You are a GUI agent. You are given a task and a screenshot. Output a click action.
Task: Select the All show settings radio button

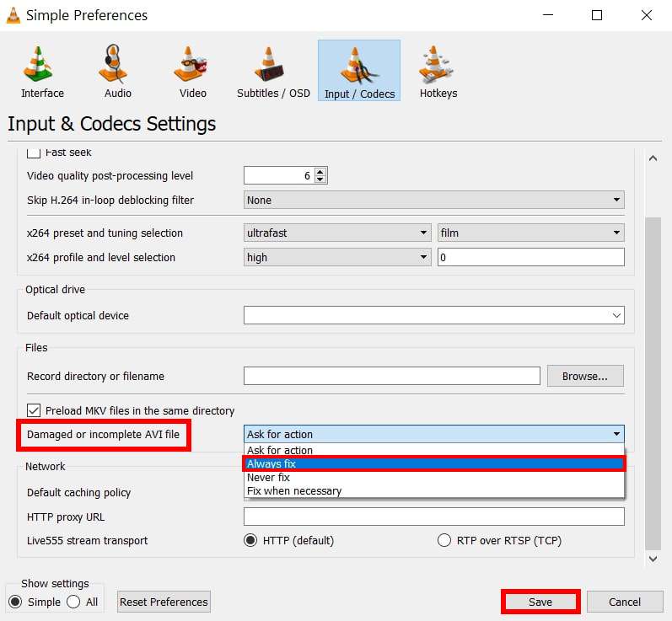pos(73,602)
